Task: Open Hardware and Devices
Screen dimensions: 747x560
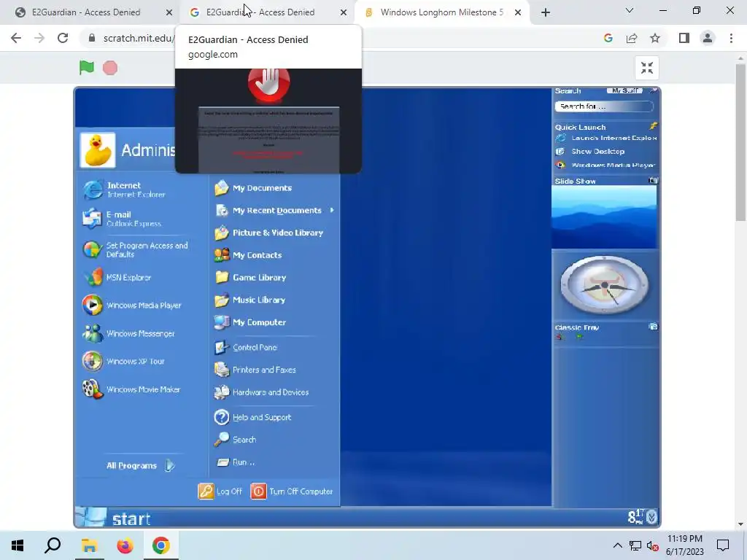Action: pyautogui.click(x=262, y=392)
